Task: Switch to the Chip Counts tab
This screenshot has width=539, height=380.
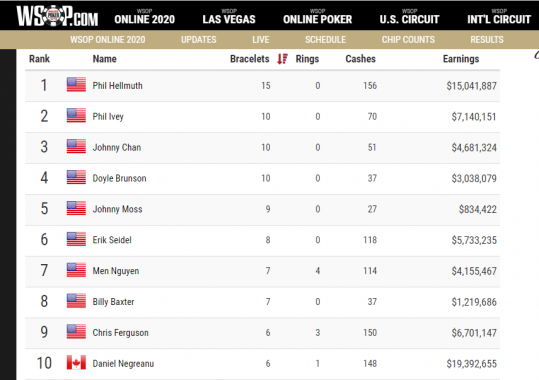Action: (408, 40)
